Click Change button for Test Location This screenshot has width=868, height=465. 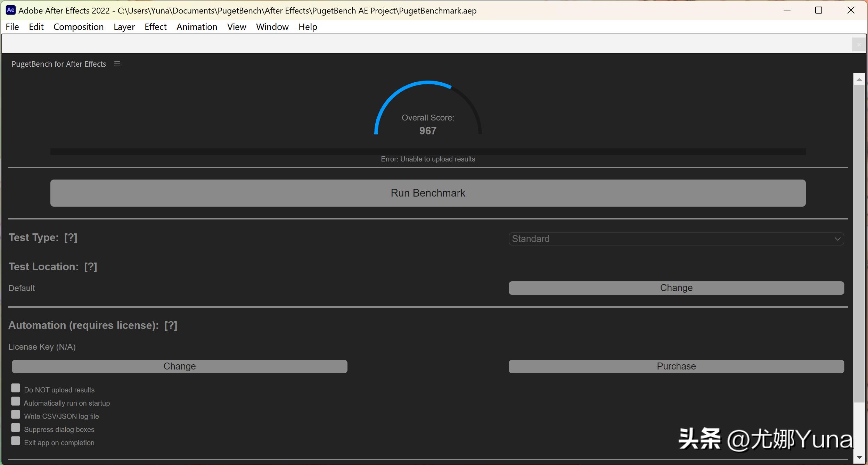tap(676, 288)
